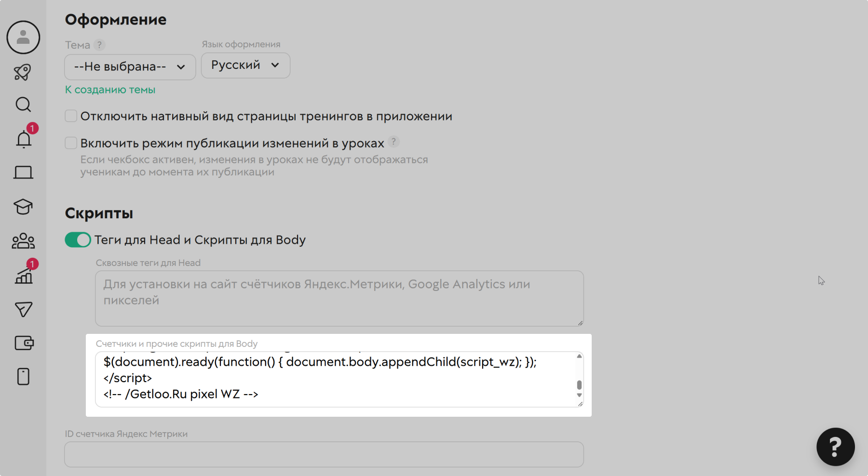The height and width of the screenshot is (476, 868).
Task: Click into 'Сквозные теги для Head' textarea
Action: click(x=339, y=298)
